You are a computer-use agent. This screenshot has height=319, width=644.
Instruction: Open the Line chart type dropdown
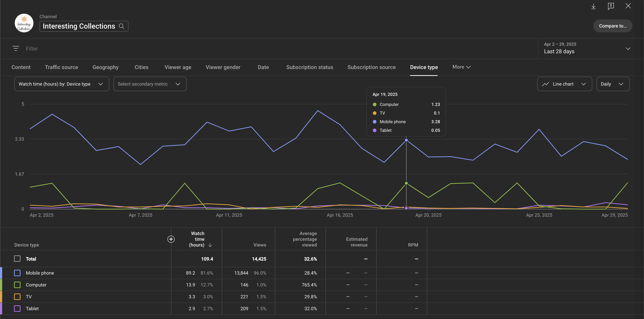[x=565, y=84]
